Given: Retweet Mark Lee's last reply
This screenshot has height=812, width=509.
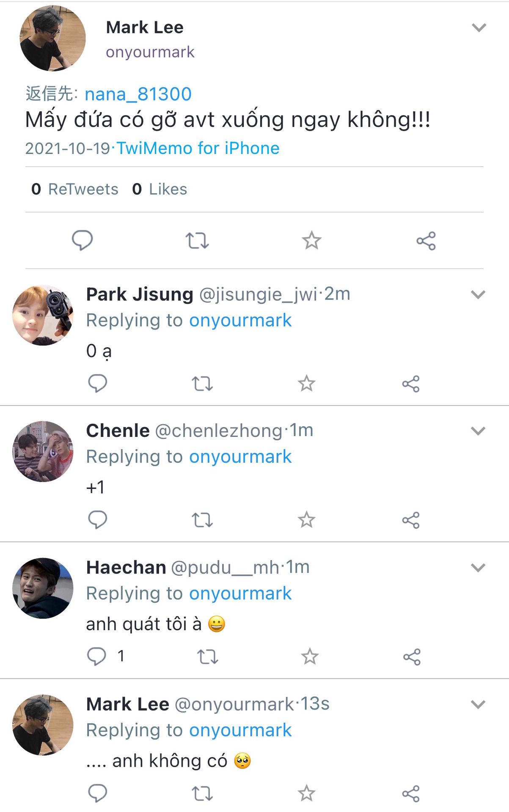Looking at the screenshot, I should [202, 793].
